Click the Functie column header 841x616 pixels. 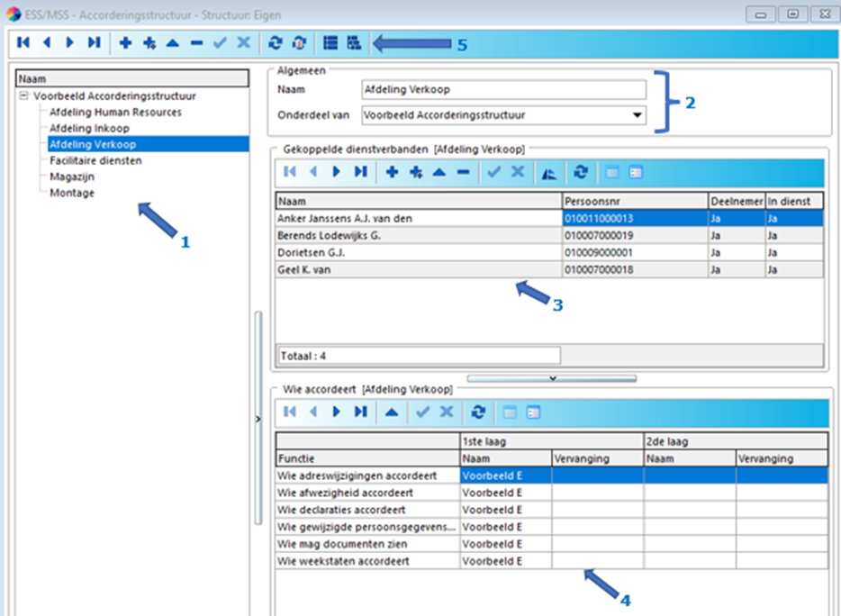pyautogui.click(x=367, y=458)
